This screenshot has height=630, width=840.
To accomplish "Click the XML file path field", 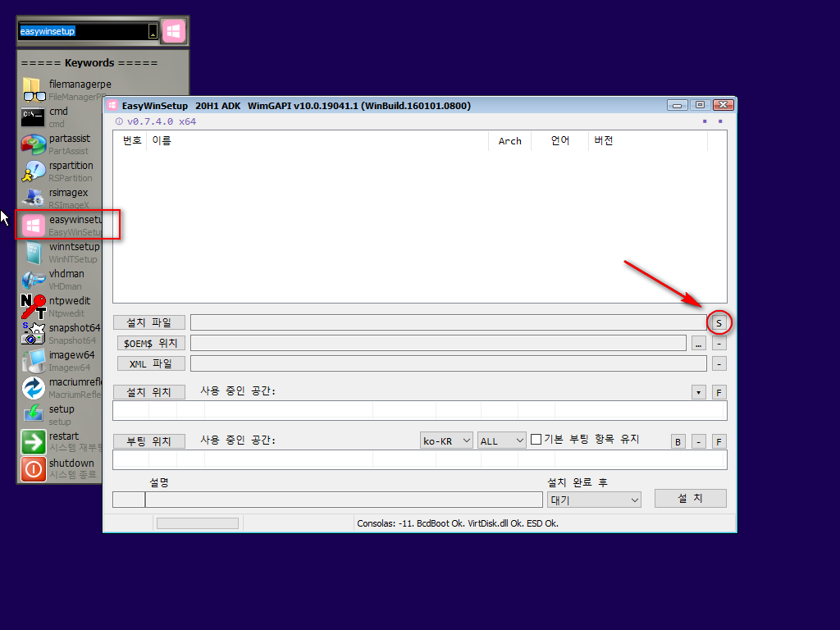I will pyautogui.click(x=449, y=363).
